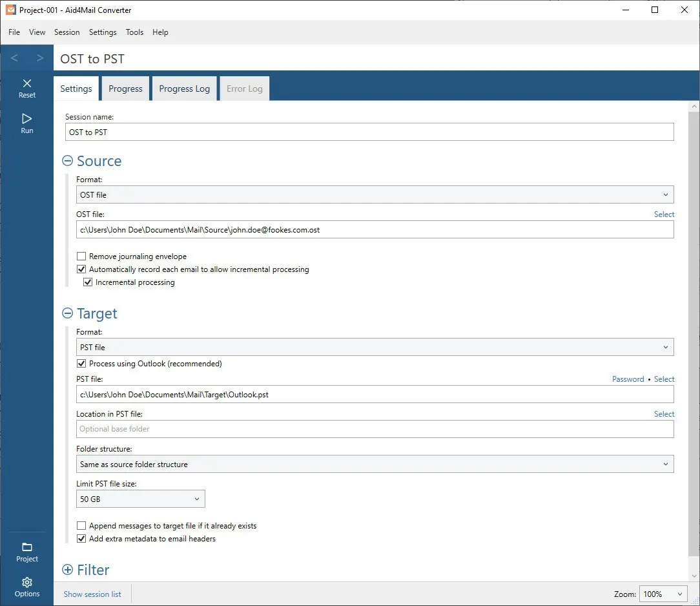Click the scrollbar down arrow
The width and height of the screenshot is (700, 606).
(x=694, y=576)
